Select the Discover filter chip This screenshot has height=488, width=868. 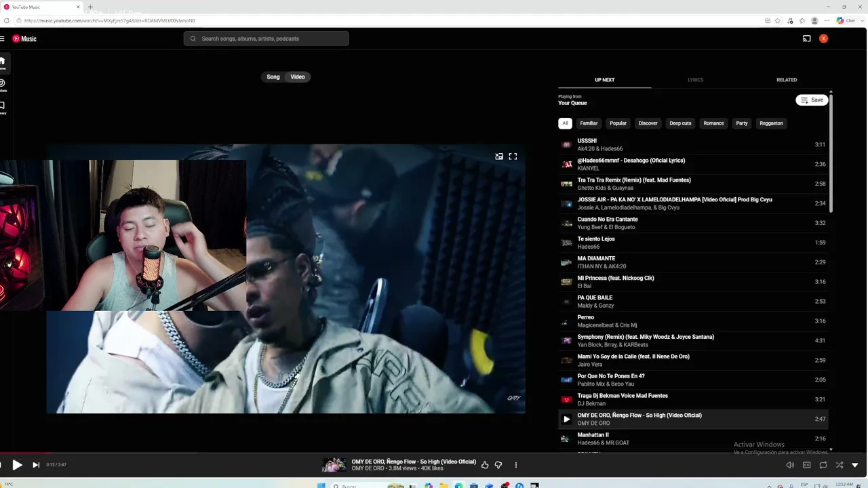(648, 123)
